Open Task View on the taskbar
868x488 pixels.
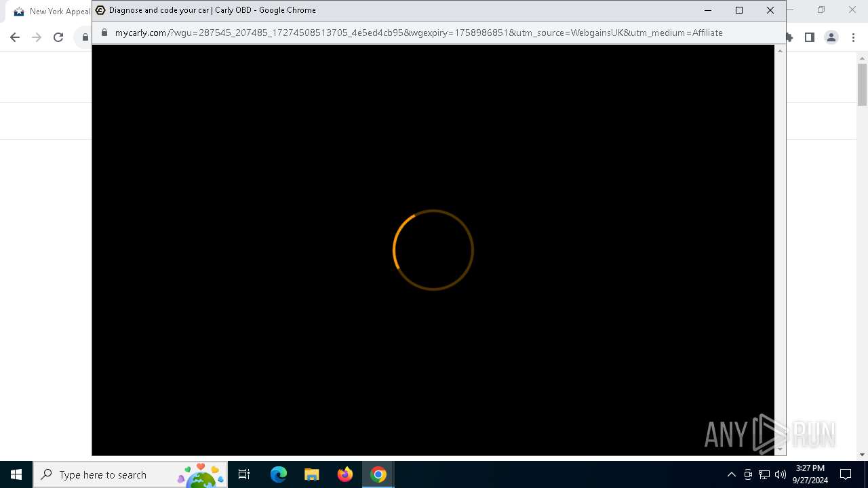[x=244, y=474]
